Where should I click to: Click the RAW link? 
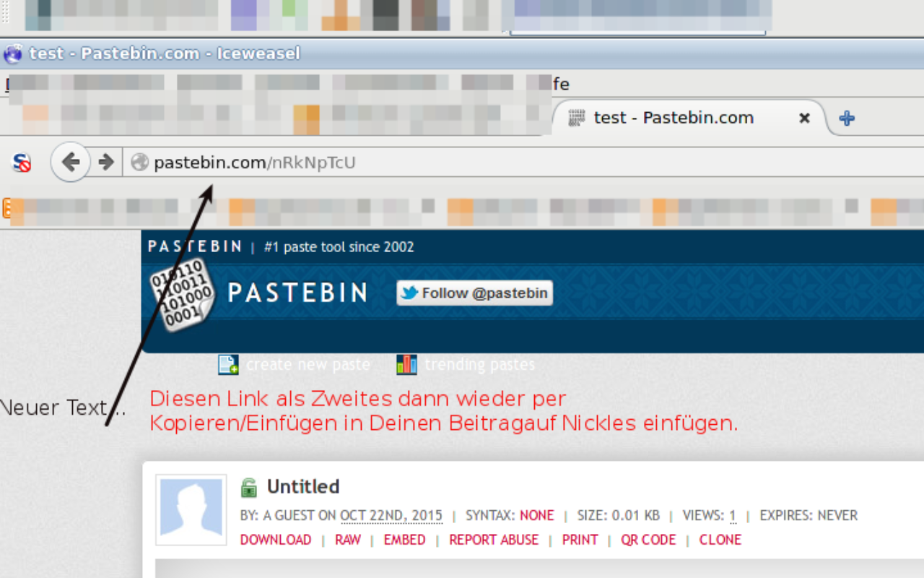tap(348, 540)
